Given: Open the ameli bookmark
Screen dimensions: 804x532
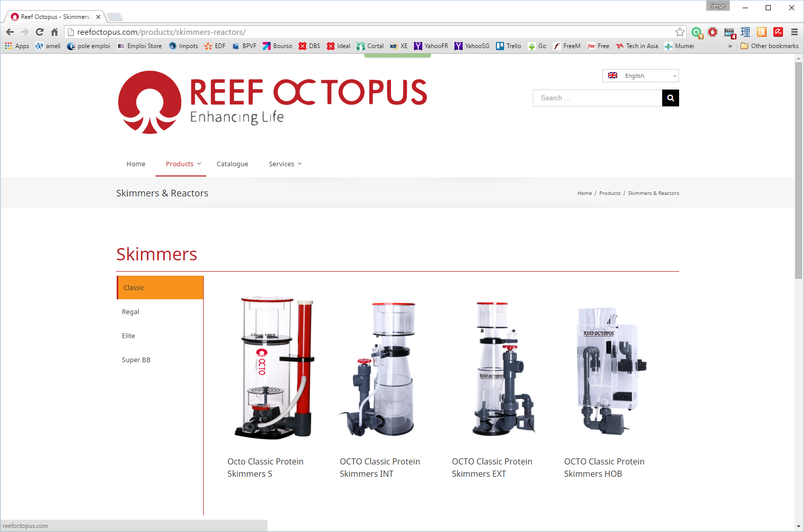Looking at the screenshot, I should click(x=48, y=46).
